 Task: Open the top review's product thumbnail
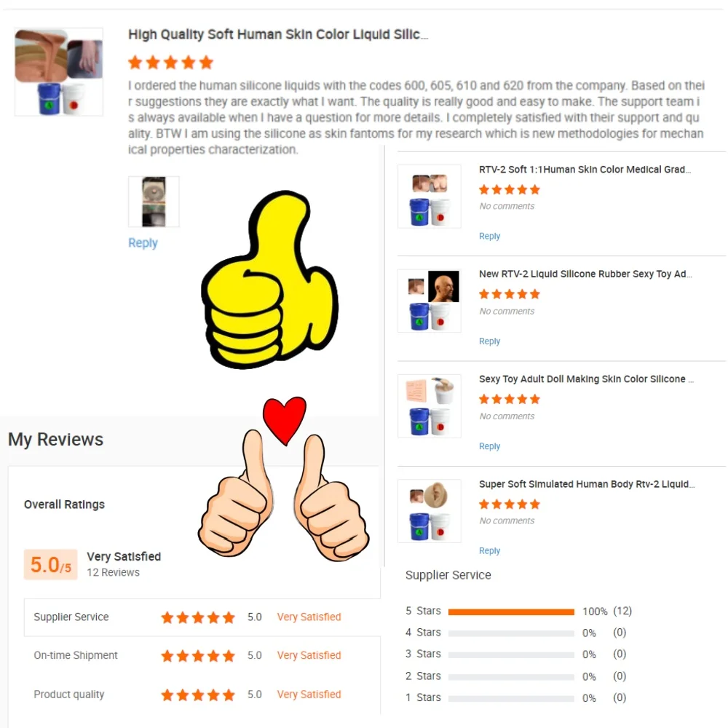(x=58, y=72)
